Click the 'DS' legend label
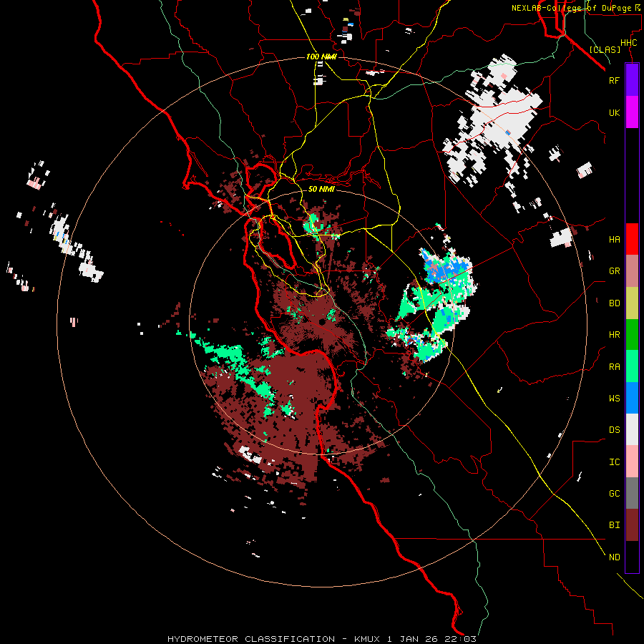The width and height of the screenshot is (644, 644). pyautogui.click(x=614, y=430)
